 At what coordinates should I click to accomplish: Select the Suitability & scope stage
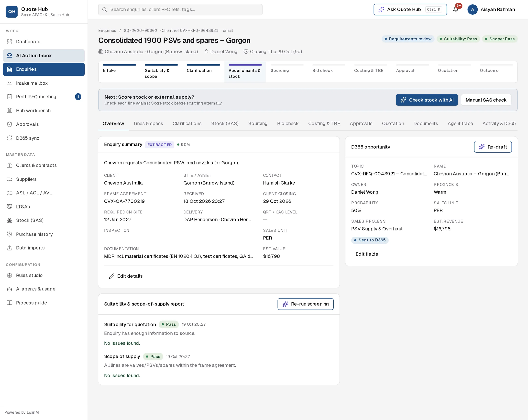[x=161, y=72]
